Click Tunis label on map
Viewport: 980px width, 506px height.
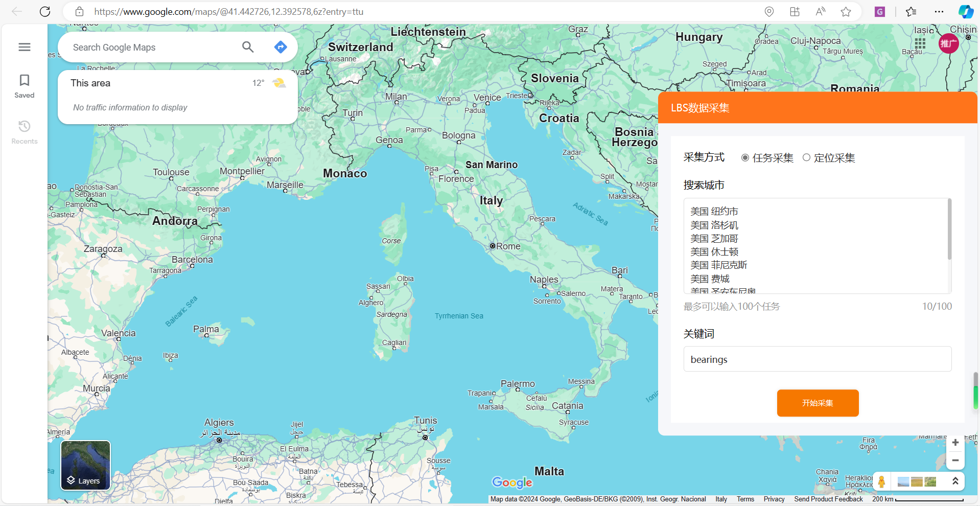(x=426, y=421)
